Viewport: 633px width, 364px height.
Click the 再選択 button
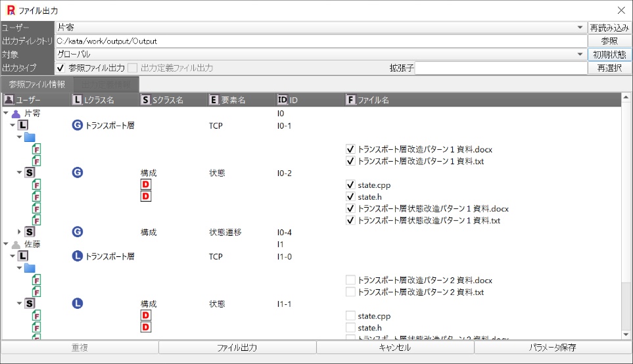pos(609,68)
